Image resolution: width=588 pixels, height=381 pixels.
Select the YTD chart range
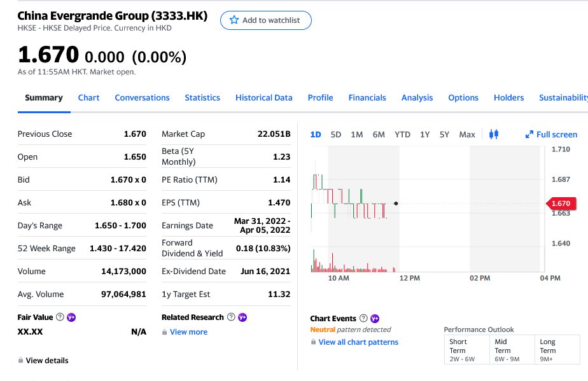pos(402,135)
